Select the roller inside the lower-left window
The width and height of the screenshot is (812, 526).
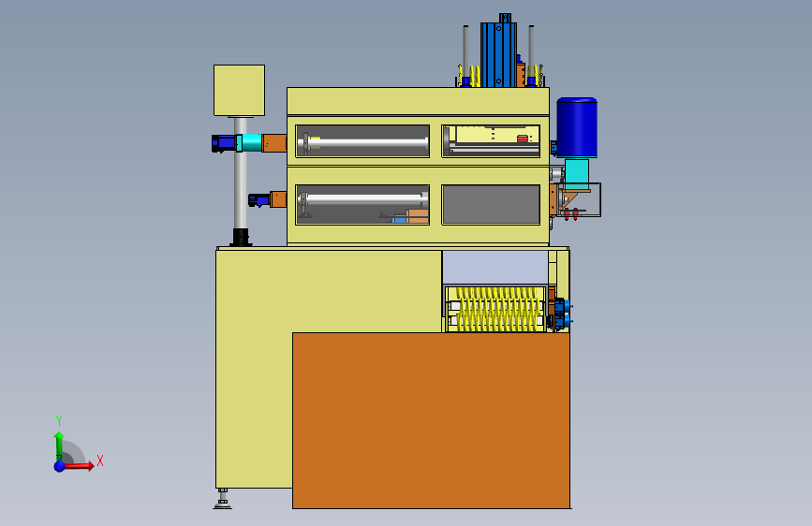[363, 198]
